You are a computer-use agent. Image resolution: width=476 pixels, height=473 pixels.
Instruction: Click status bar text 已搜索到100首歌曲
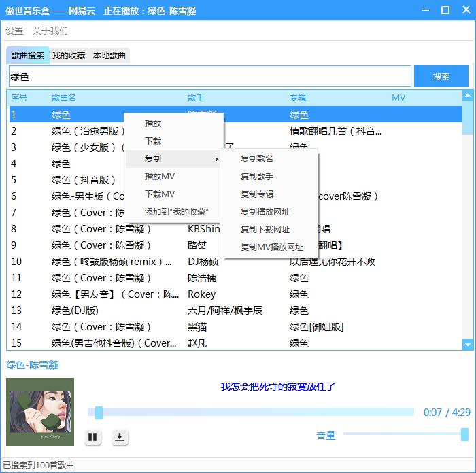(x=38, y=466)
